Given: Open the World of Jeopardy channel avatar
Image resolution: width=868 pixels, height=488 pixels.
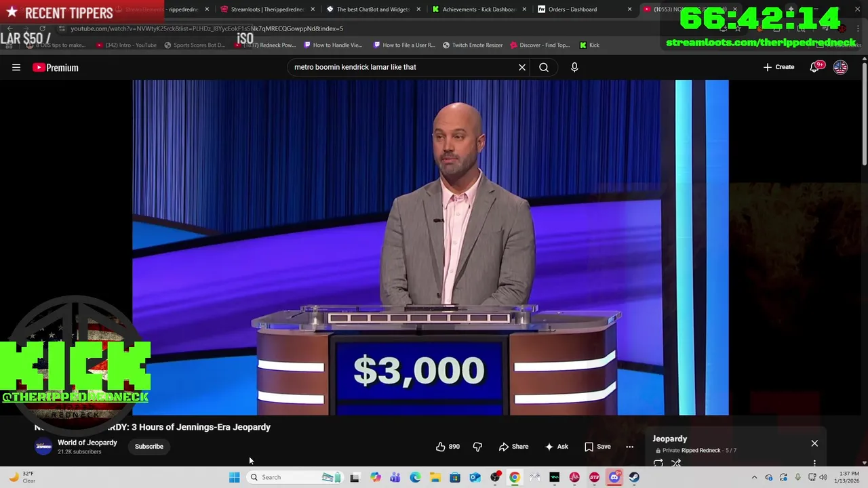Looking at the screenshot, I should pyautogui.click(x=43, y=447).
